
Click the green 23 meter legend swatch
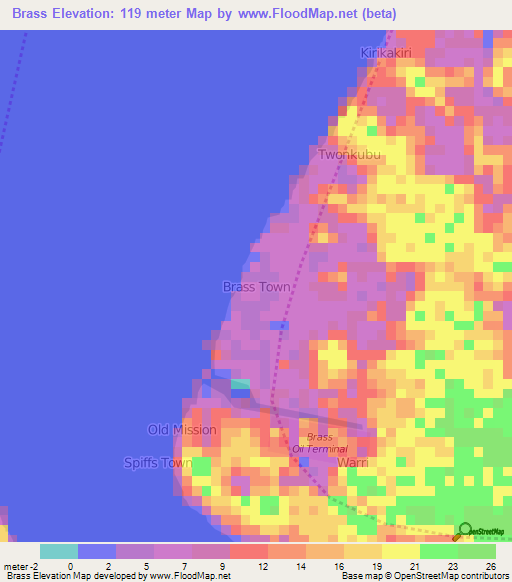pyautogui.click(x=439, y=551)
